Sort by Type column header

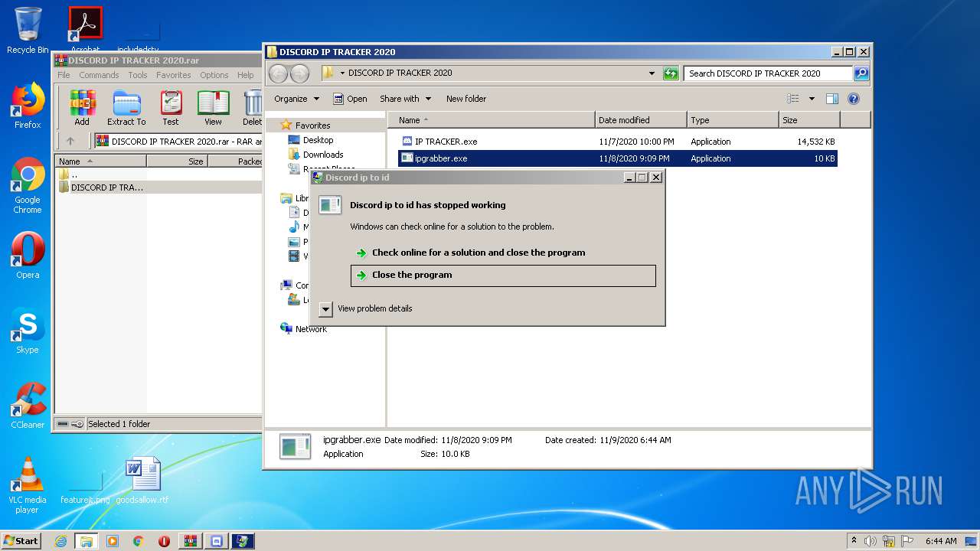point(733,120)
